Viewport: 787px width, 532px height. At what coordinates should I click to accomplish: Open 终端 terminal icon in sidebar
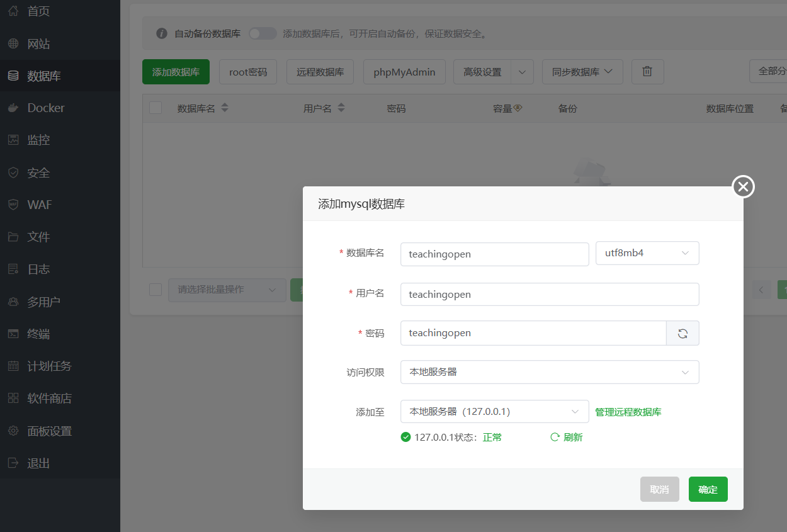[13, 334]
